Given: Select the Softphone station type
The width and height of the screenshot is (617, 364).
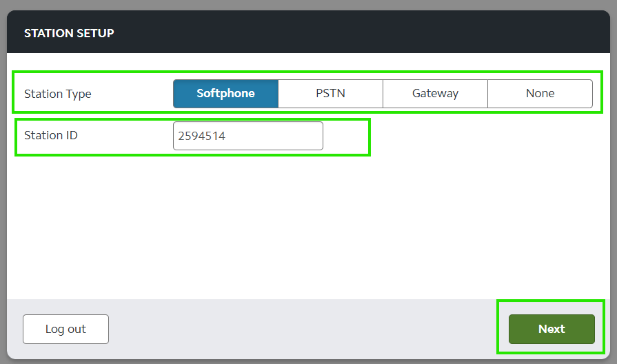Looking at the screenshot, I should click(x=225, y=94).
